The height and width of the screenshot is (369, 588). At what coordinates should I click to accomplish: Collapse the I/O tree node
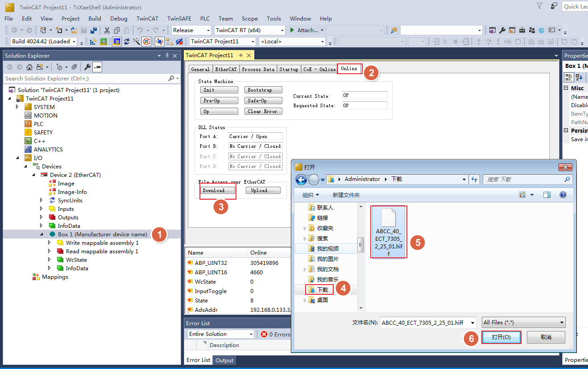pos(18,158)
